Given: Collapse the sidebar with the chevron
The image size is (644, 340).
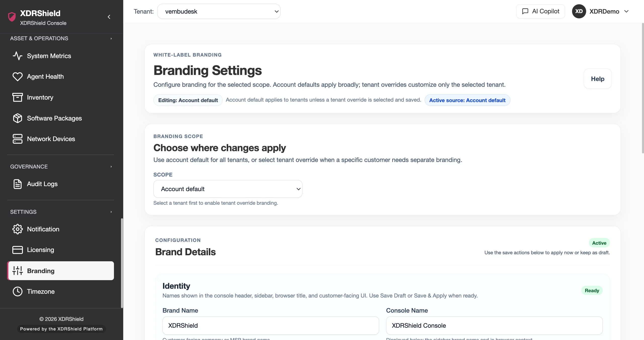Looking at the screenshot, I should (109, 17).
